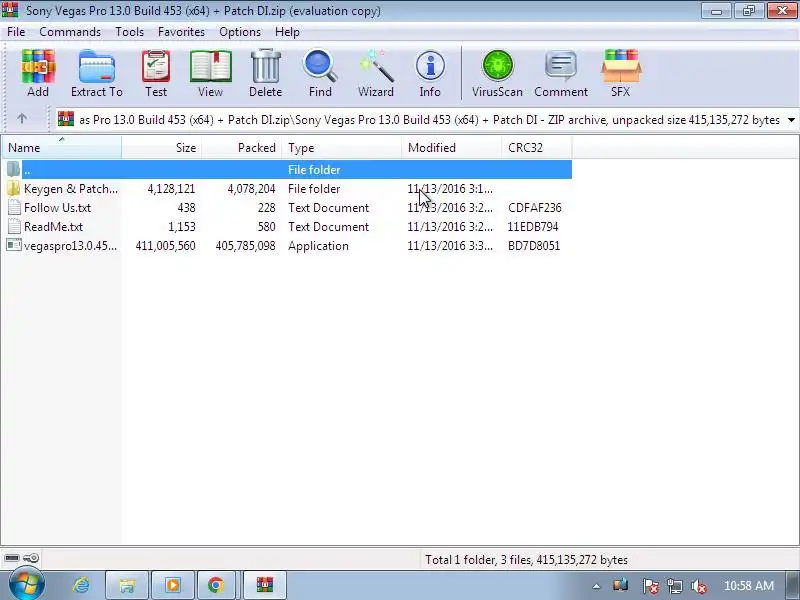
Task: Click the Follow Us.txt file icon
Action: [x=14, y=208]
